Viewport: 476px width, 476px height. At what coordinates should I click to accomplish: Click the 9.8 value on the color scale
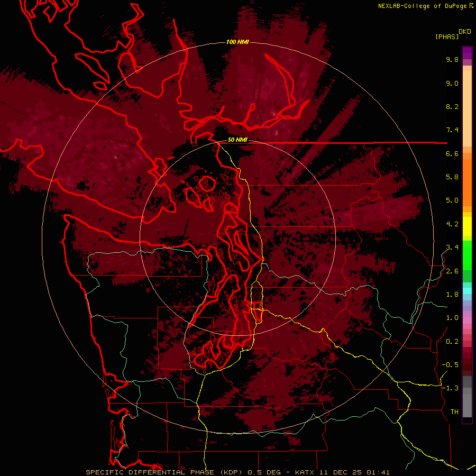pos(452,59)
